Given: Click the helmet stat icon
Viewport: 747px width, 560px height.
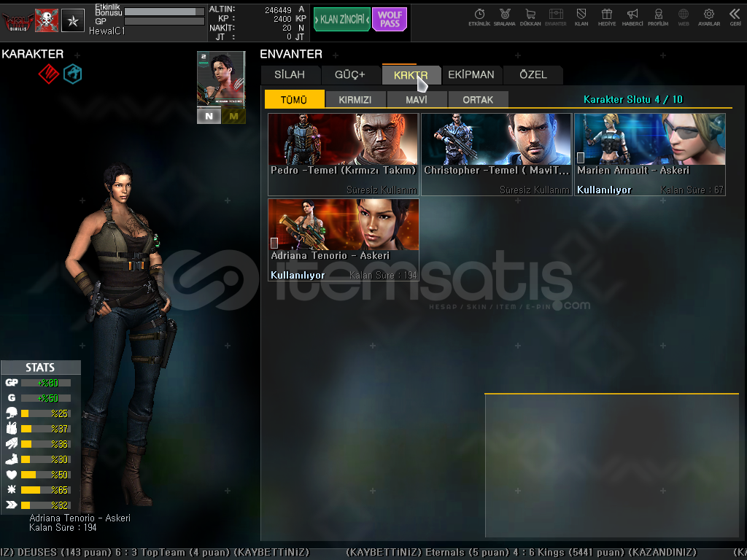Looking at the screenshot, I should coord(12,413).
